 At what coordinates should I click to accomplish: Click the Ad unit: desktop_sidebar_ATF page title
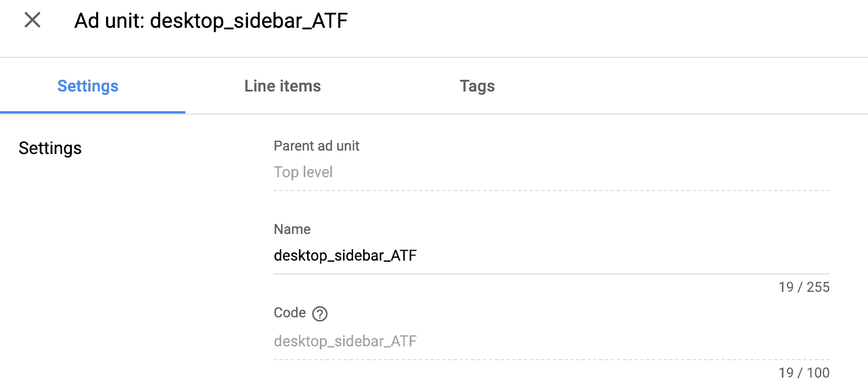211,21
